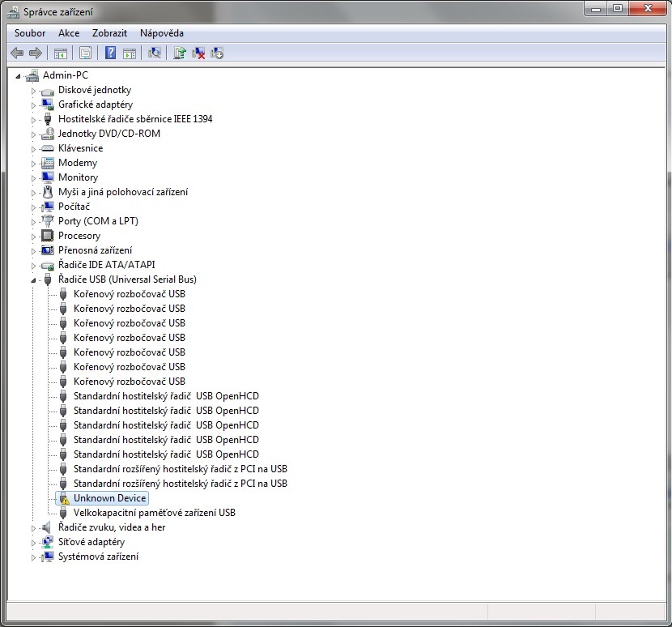
Task: Open the Soubor menu
Action: pyautogui.click(x=30, y=33)
